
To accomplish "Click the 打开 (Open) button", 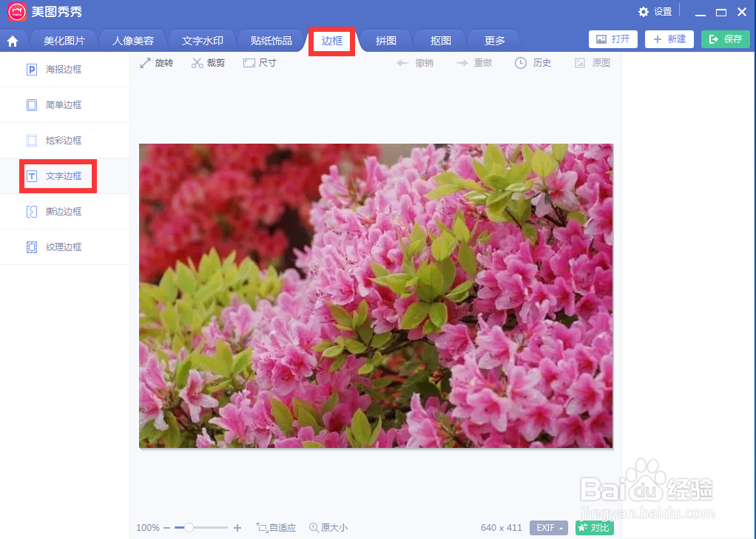I will pyautogui.click(x=612, y=38).
